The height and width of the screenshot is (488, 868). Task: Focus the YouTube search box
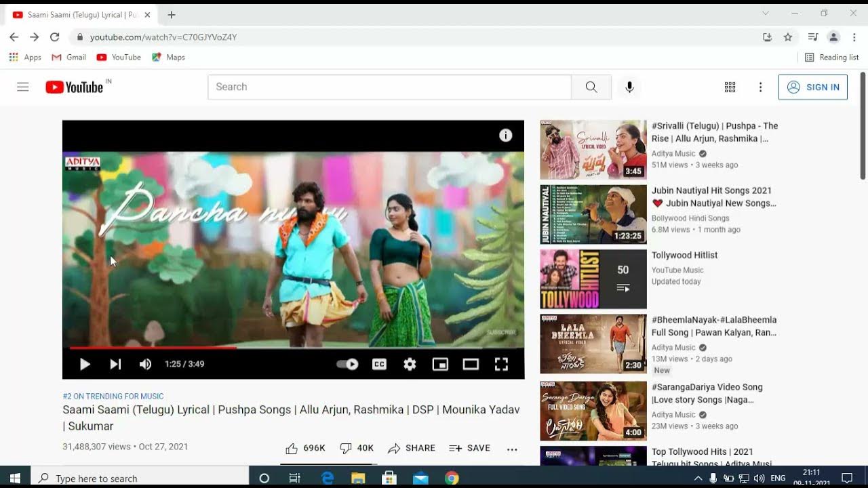tap(389, 87)
